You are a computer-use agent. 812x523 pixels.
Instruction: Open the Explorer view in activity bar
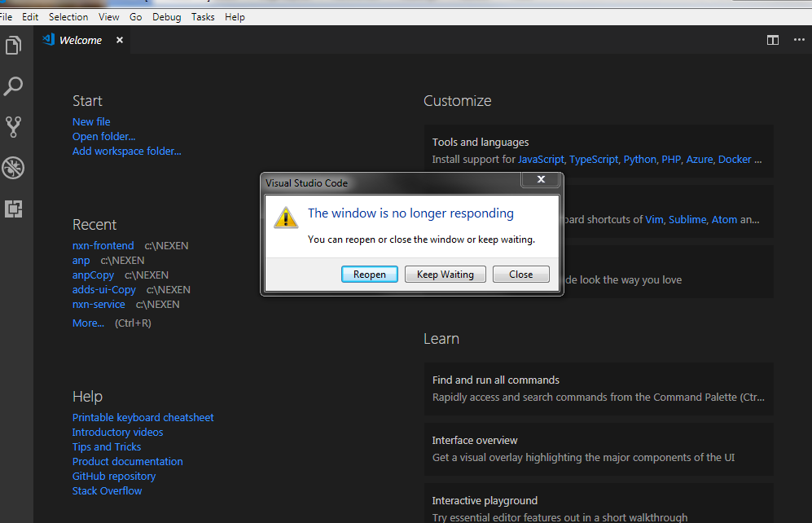[x=14, y=45]
